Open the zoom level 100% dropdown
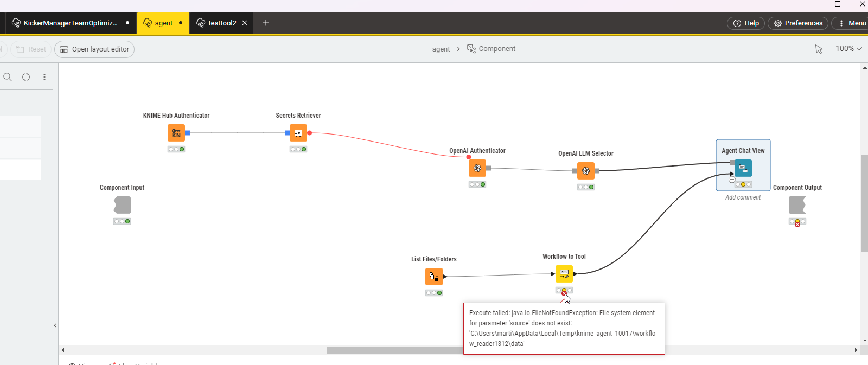 click(x=848, y=49)
